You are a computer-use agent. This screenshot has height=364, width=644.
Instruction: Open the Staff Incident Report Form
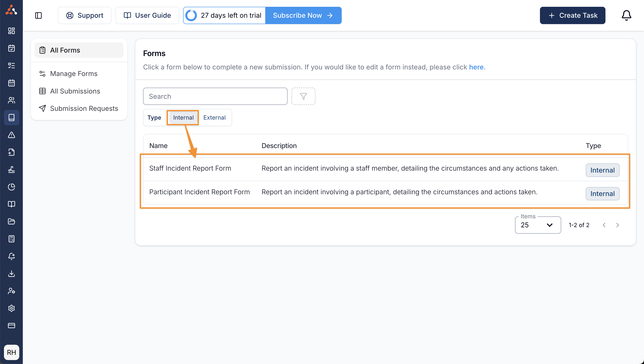[x=190, y=168]
